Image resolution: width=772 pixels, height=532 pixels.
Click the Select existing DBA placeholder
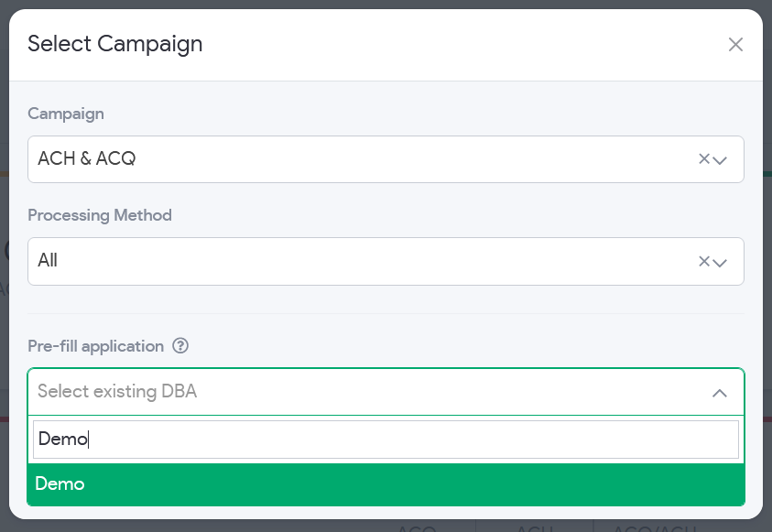[x=117, y=392]
